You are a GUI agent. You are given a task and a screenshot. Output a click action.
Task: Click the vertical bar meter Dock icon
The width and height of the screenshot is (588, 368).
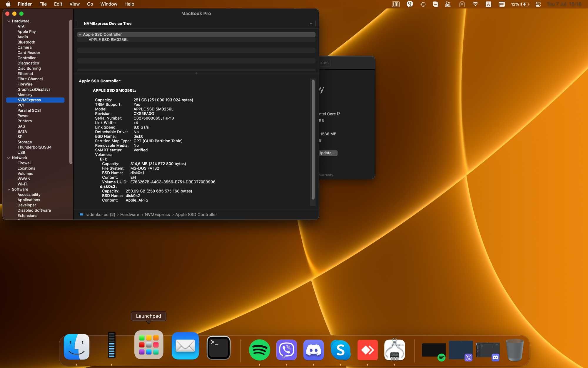(x=111, y=345)
